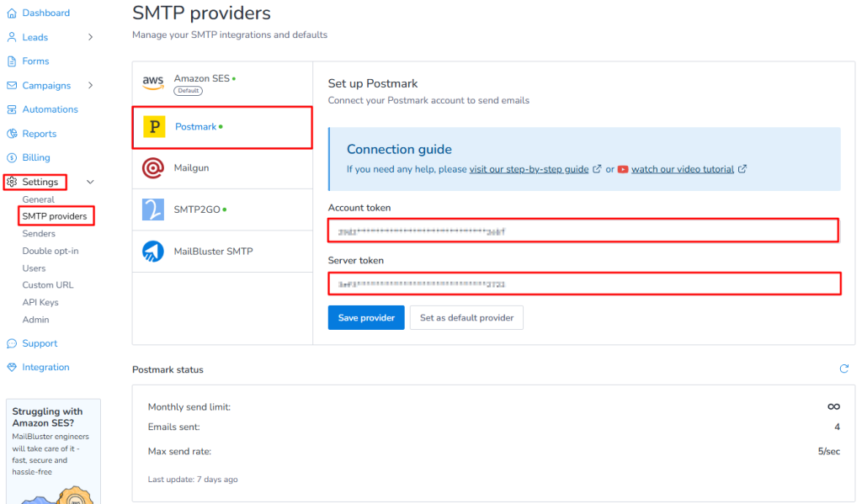Click the MailBluster SMTP paper-plane logo
Image resolution: width=862 pixels, height=504 pixels.
point(153,252)
